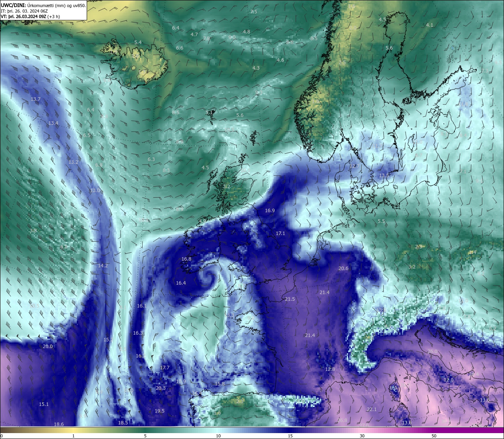Click the 16.3 value label

click(x=138, y=333)
